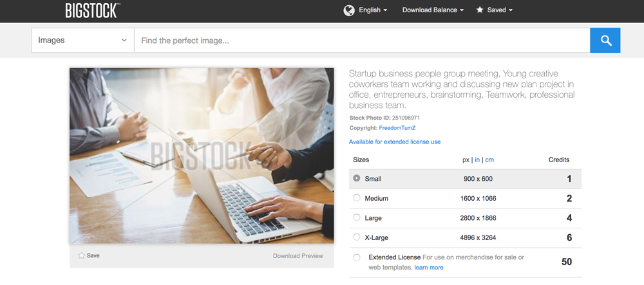The height and width of the screenshot is (285, 644).
Task: Select the Large size radio button
Action: [357, 217]
